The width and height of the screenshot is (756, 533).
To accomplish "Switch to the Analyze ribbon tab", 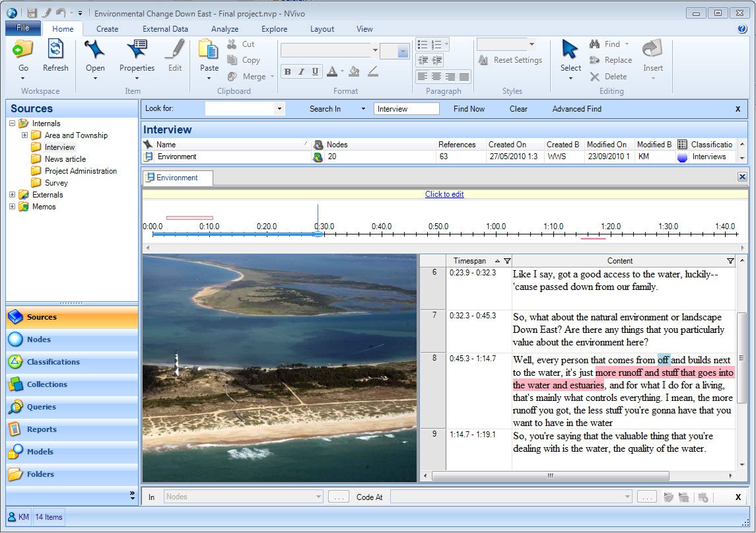I will pyautogui.click(x=224, y=28).
